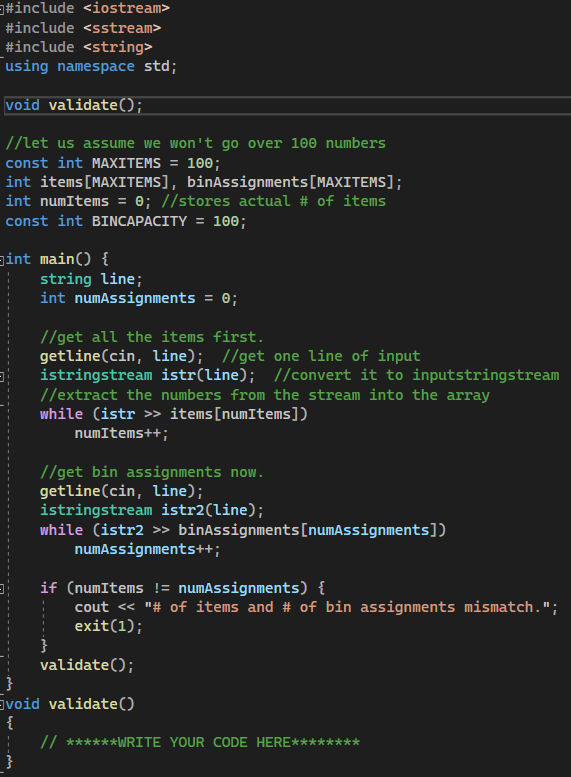Click the '//get one line of input' comment
Viewport: 571px width, 777px height.
pyautogui.click(x=321, y=356)
